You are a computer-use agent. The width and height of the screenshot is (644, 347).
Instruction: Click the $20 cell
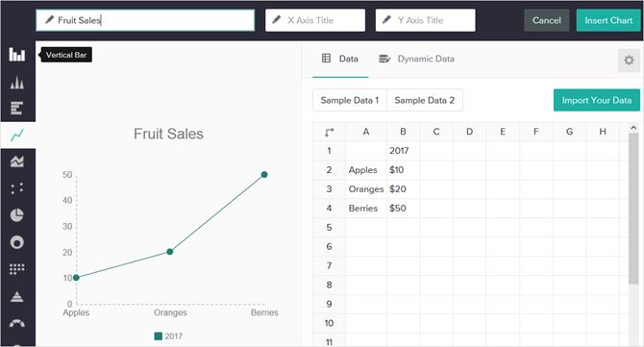click(x=403, y=189)
